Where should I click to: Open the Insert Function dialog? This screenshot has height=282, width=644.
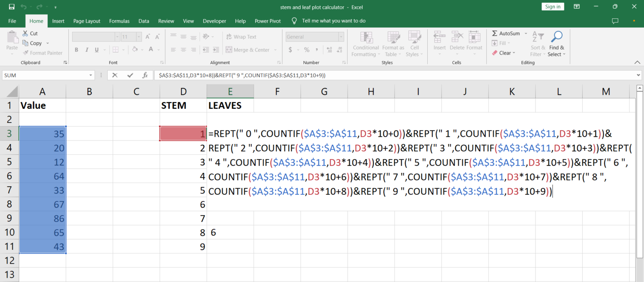(x=145, y=75)
